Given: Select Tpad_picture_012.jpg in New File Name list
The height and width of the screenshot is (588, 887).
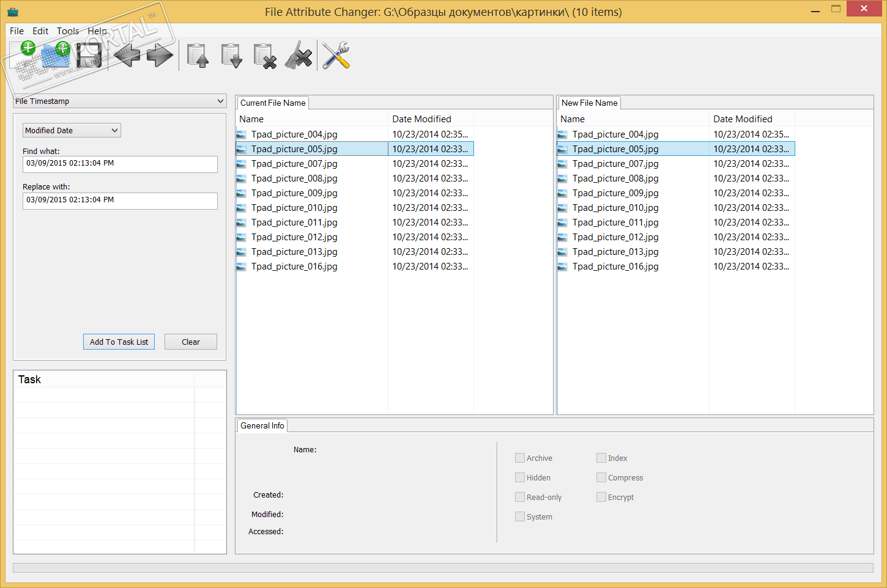Looking at the screenshot, I should (676, 237).
